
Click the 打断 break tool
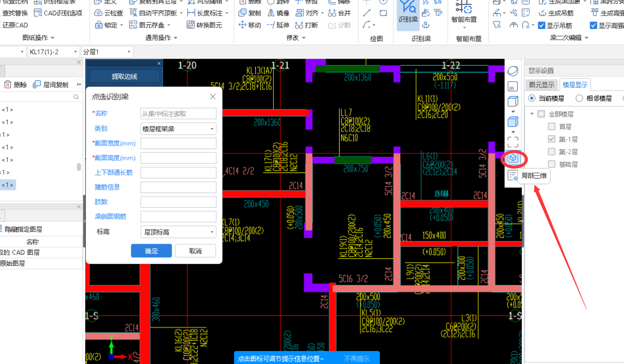307,25
